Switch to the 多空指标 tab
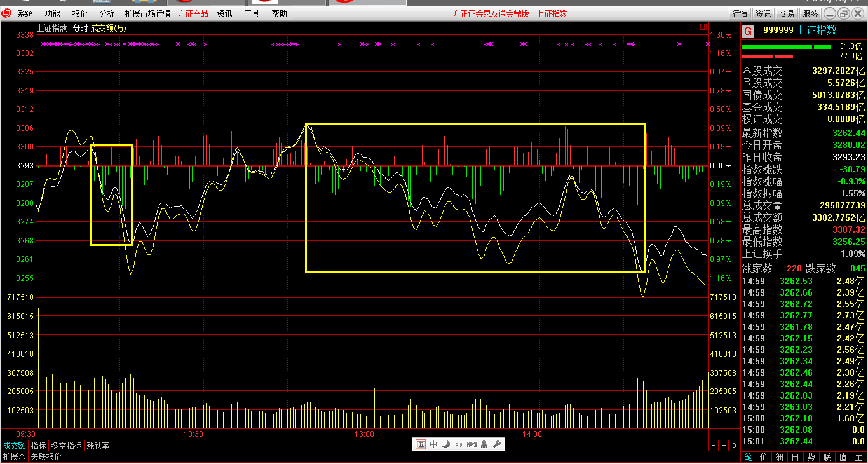Viewport: 868px width, 464px height. click(67, 446)
